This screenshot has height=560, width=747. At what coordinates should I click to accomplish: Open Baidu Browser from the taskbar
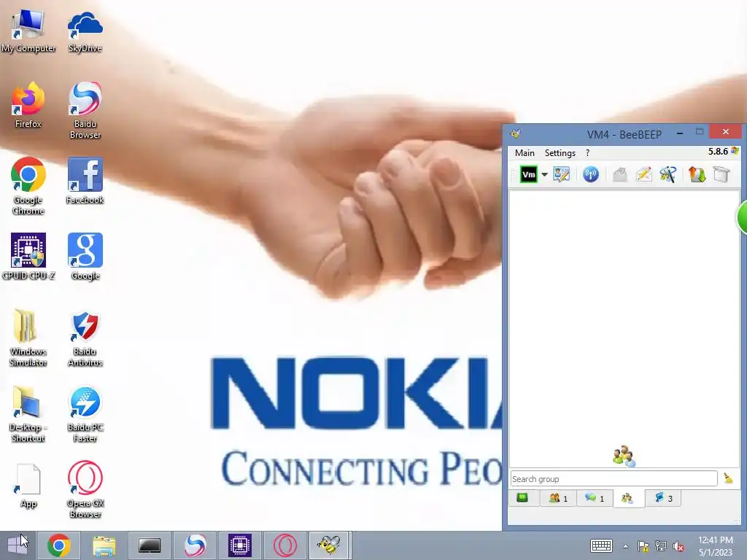194,545
